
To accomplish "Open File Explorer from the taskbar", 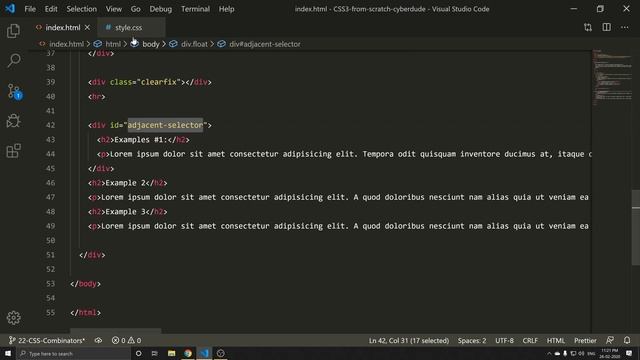I will (x=171, y=353).
